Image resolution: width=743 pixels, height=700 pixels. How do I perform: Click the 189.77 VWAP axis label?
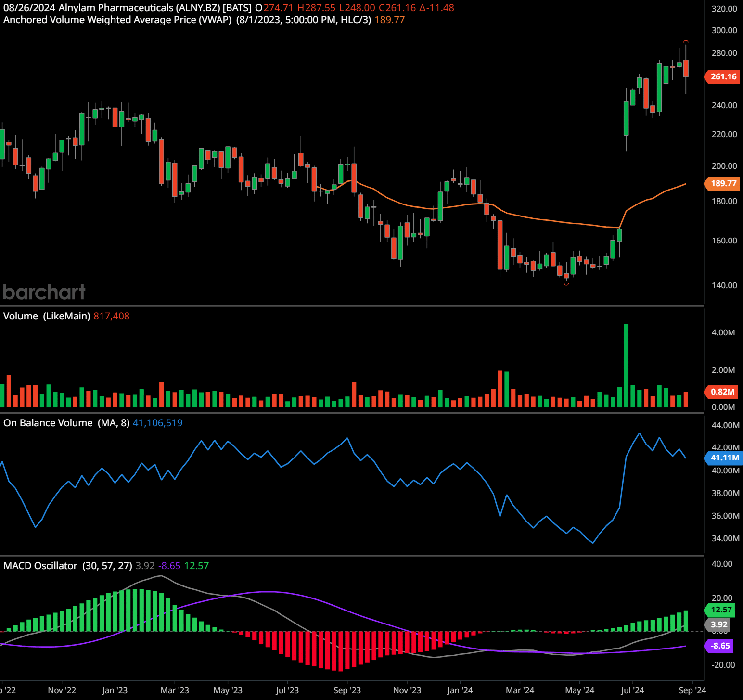tap(722, 183)
